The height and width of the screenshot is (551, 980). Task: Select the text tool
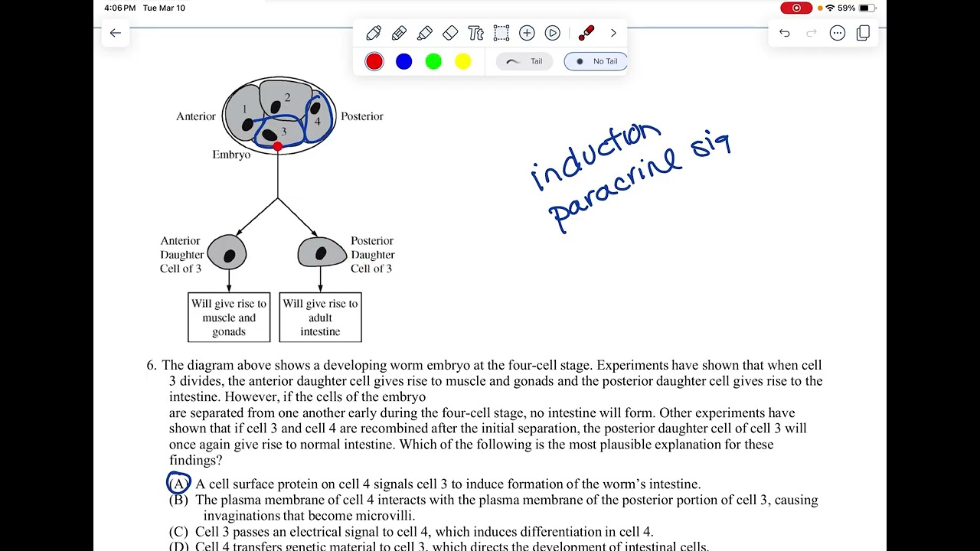[475, 33]
